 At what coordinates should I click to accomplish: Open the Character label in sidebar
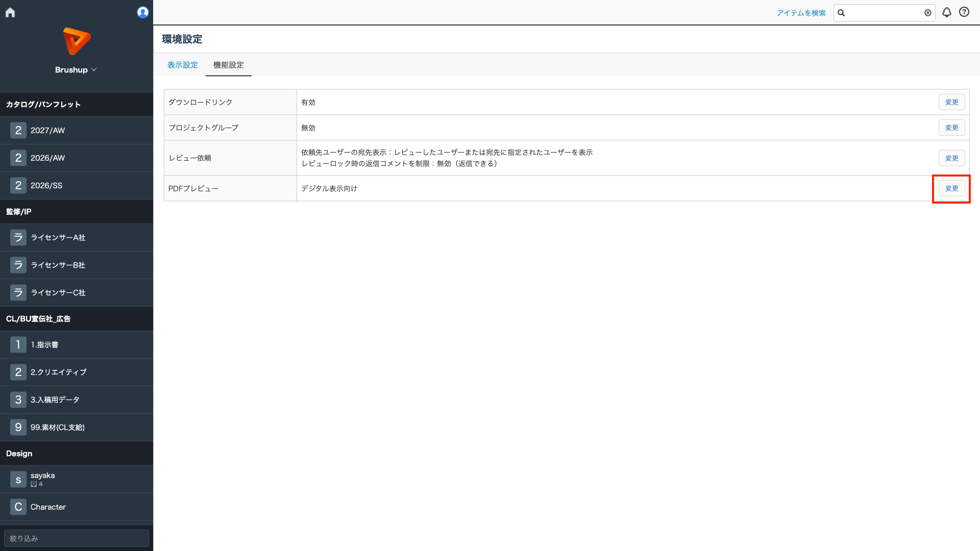coord(48,507)
